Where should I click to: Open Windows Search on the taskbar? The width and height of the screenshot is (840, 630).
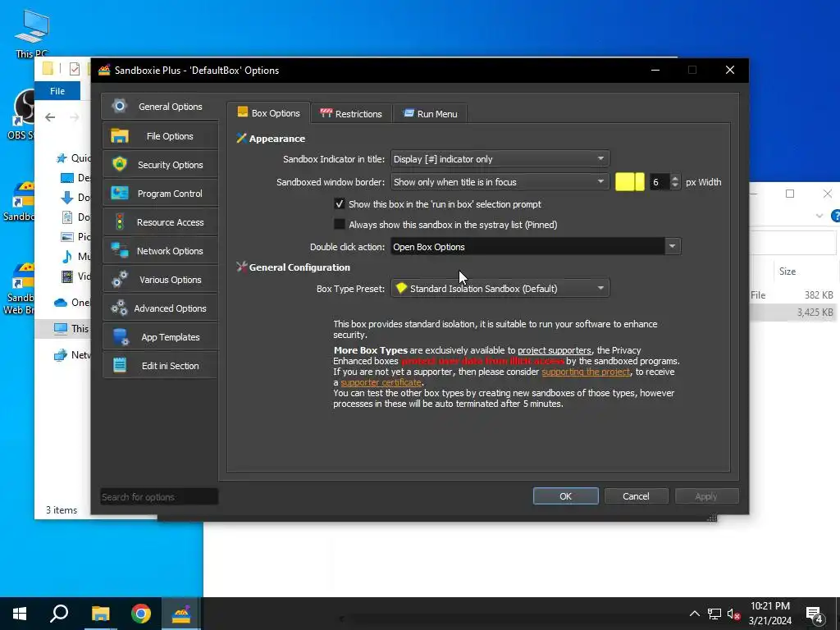pos(59,614)
